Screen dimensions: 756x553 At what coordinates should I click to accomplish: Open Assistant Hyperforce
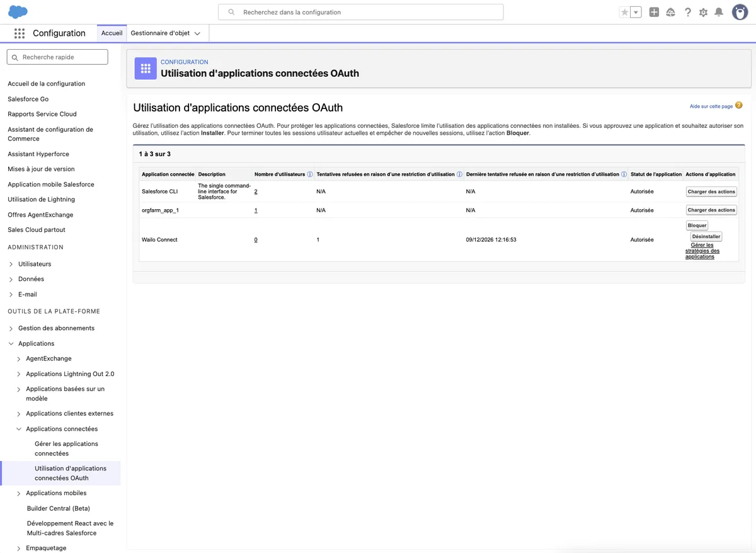[x=38, y=154]
